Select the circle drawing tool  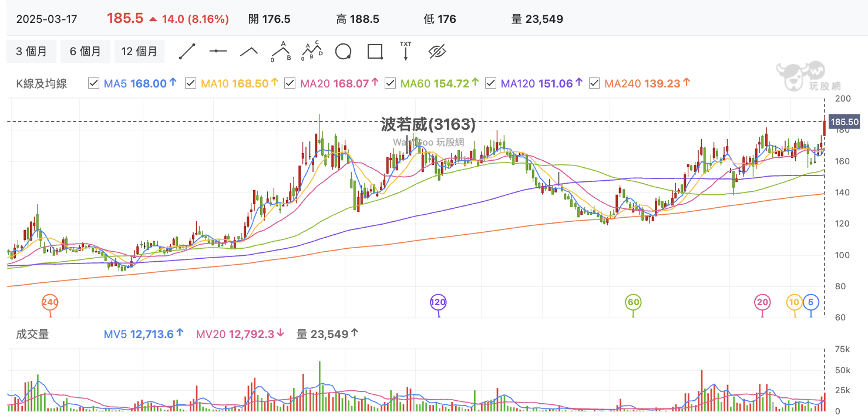coord(344,52)
